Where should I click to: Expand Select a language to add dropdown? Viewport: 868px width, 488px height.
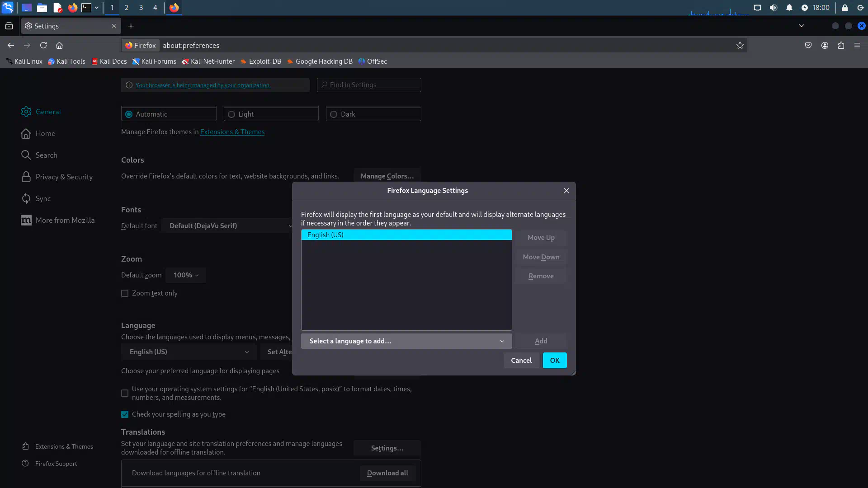pyautogui.click(x=406, y=341)
